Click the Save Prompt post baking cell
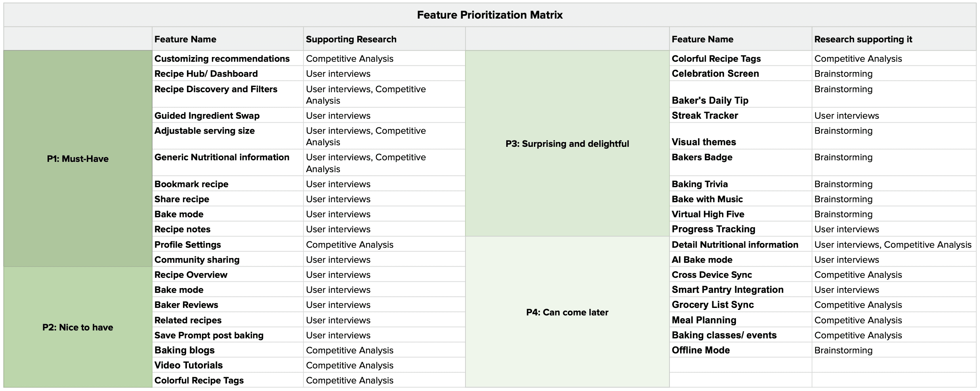The image size is (980, 391). [x=209, y=335]
